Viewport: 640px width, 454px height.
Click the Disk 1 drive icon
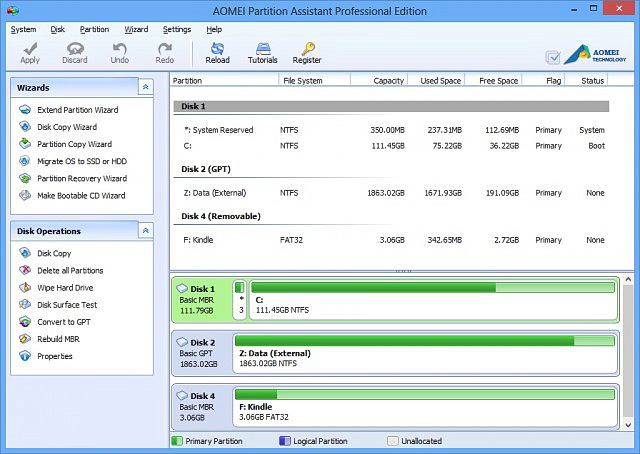182,288
